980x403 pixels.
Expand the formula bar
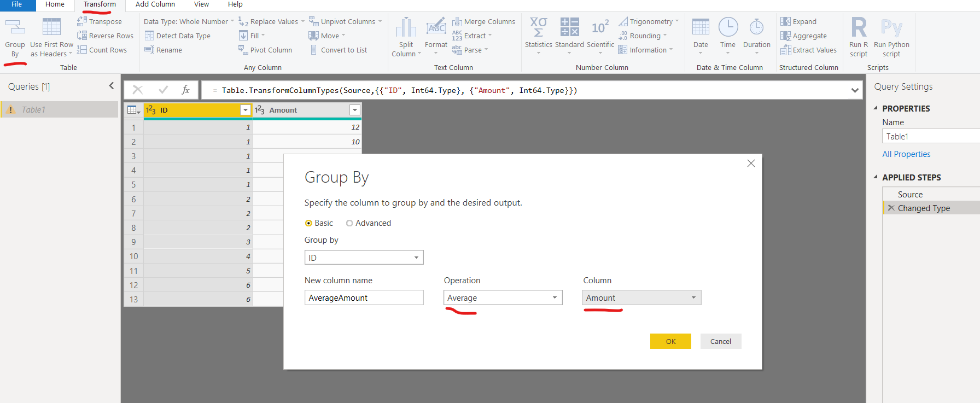(855, 90)
